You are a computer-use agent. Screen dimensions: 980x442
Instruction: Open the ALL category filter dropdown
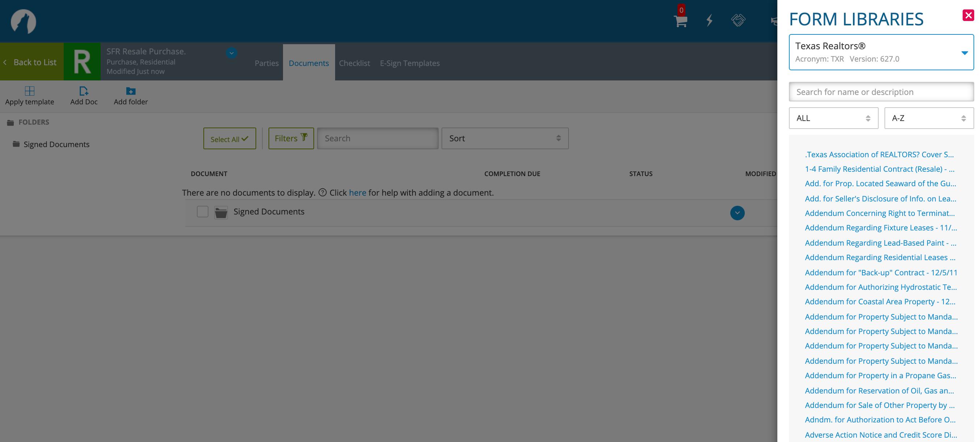click(833, 118)
